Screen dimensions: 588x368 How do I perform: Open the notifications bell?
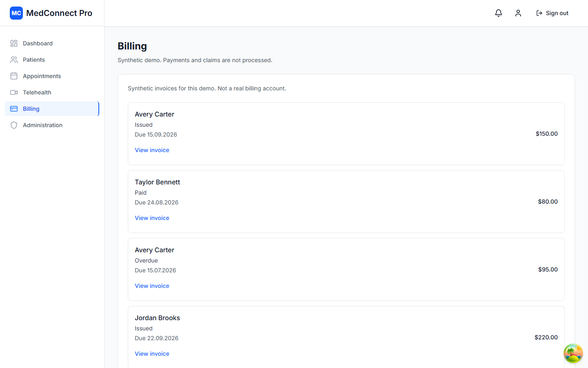tap(499, 13)
